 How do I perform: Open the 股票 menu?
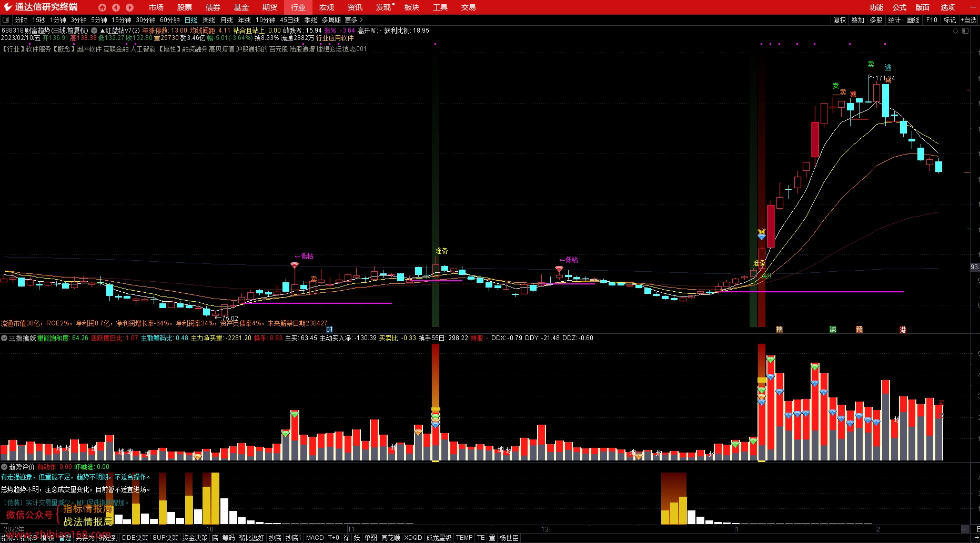[185, 7]
